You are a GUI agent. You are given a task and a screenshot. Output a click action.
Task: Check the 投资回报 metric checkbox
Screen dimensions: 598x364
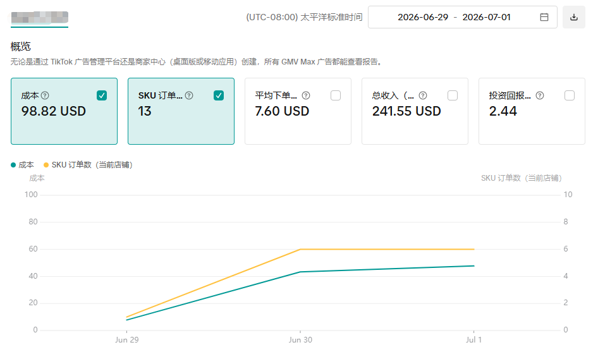pyautogui.click(x=570, y=95)
